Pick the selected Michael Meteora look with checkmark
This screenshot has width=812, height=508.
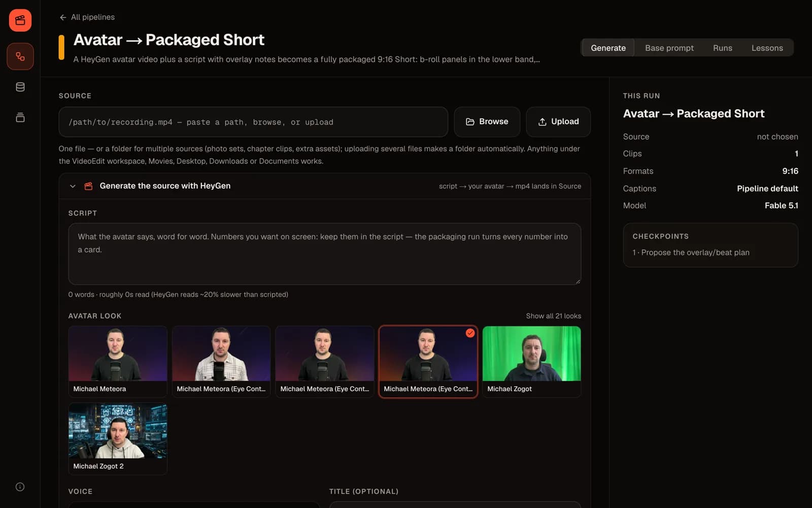point(428,362)
